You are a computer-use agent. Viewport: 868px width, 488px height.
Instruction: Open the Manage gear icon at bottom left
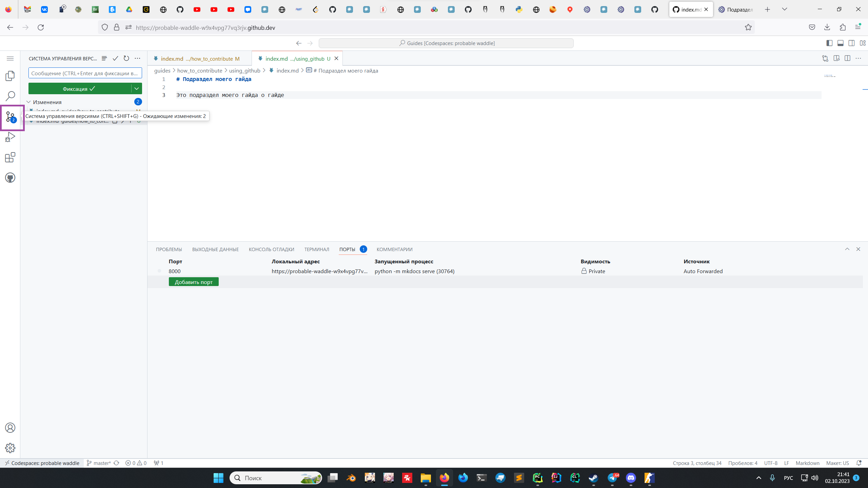click(10, 448)
